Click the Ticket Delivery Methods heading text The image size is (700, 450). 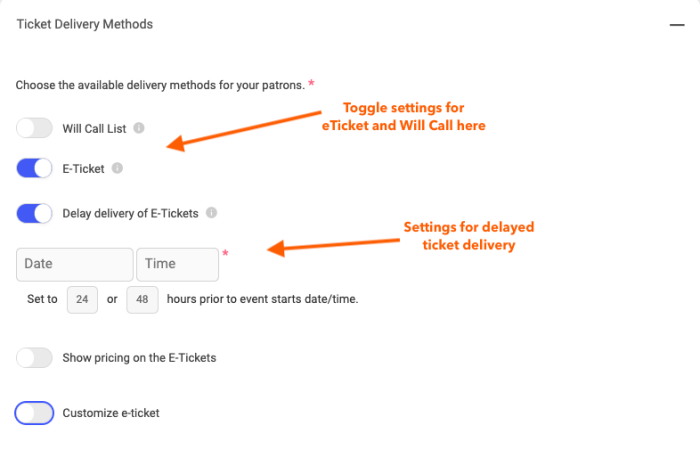coord(85,23)
